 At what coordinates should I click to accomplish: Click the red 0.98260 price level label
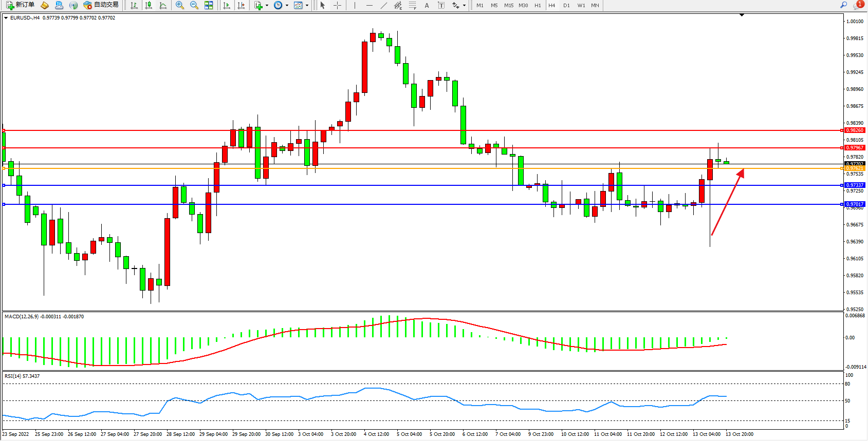click(855, 130)
